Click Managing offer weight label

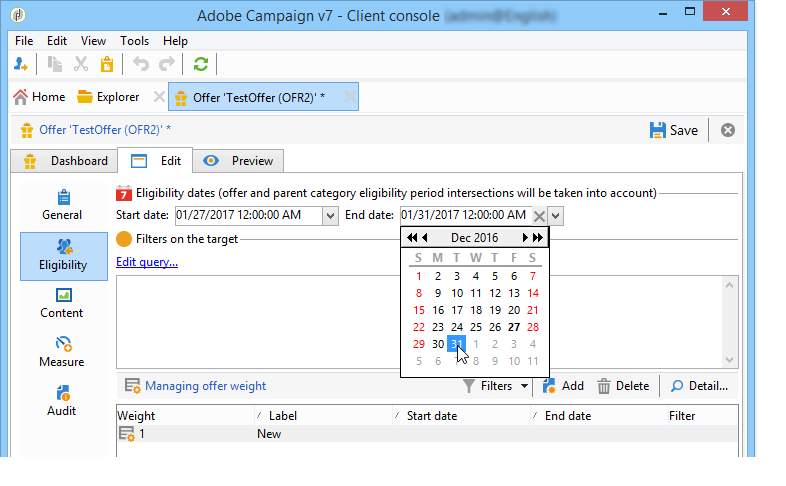point(206,386)
